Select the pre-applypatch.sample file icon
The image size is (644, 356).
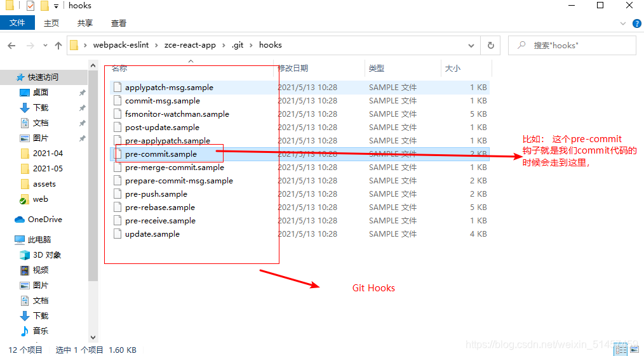click(x=117, y=140)
